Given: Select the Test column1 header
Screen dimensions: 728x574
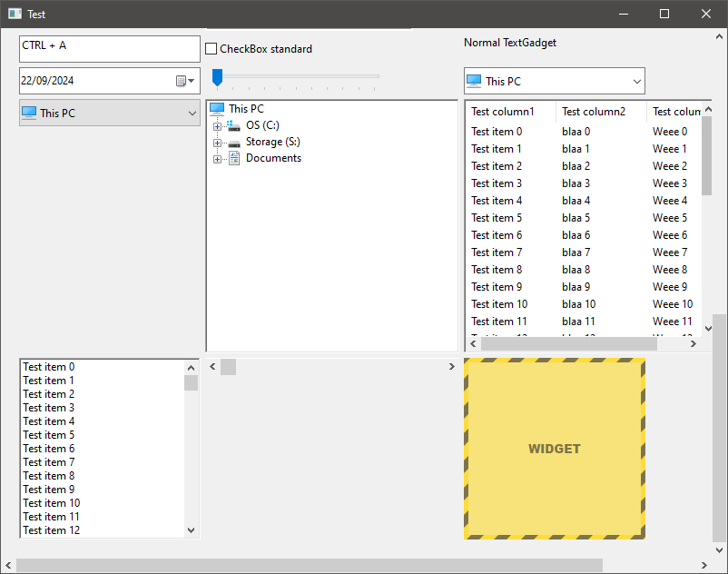Looking at the screenshot, I should tap(510, 112).
